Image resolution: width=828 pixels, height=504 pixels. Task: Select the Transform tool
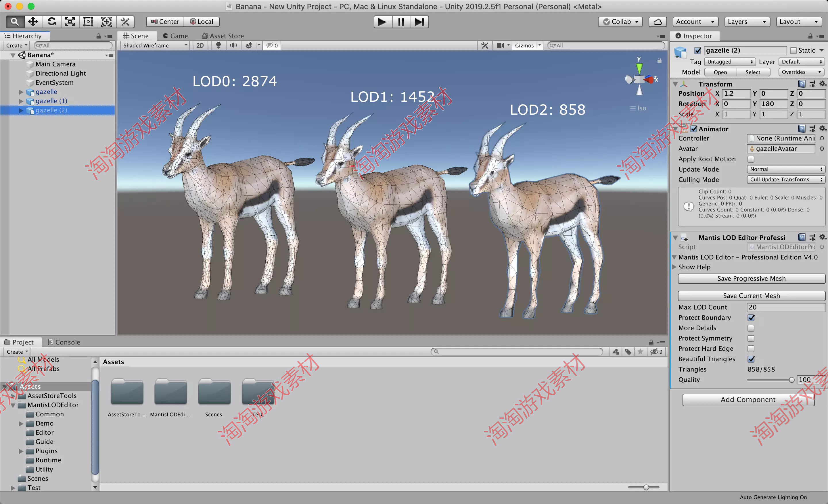[107, 22]
